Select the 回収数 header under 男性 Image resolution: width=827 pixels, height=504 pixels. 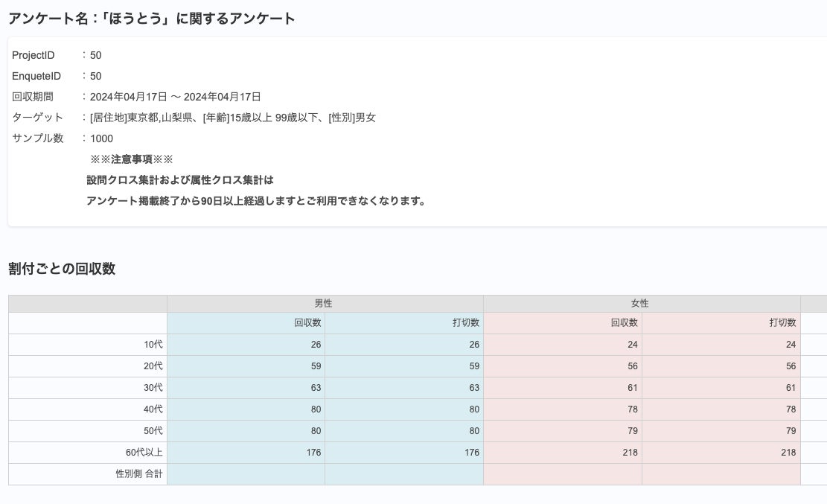[x=307, y=323]
